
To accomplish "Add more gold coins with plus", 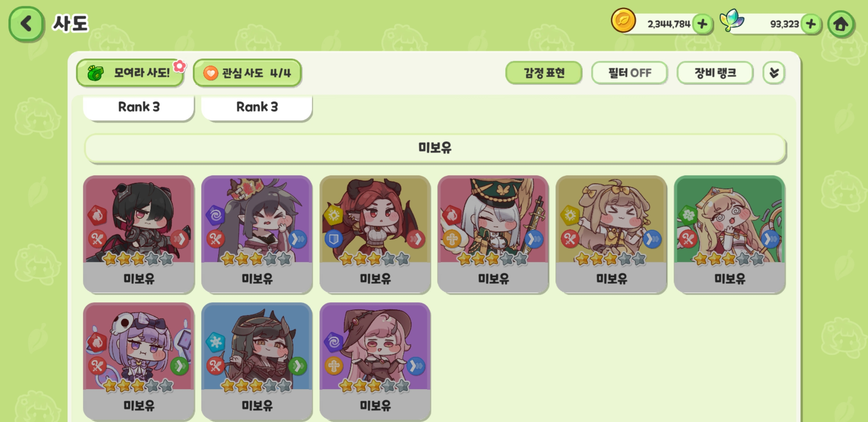I will 702,24.
